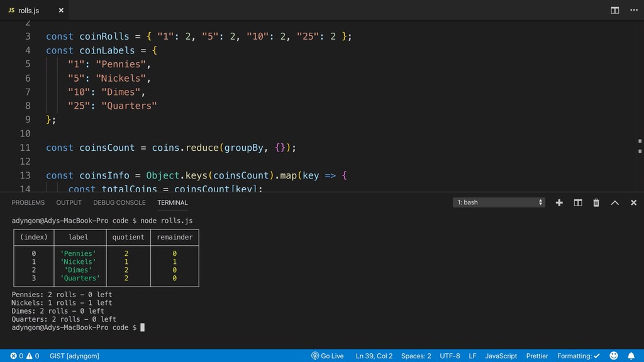The height and width of the screenshot is (362, 644).
Task: Open the DEBUG CONSOLE tab
Action: point(119,203)
